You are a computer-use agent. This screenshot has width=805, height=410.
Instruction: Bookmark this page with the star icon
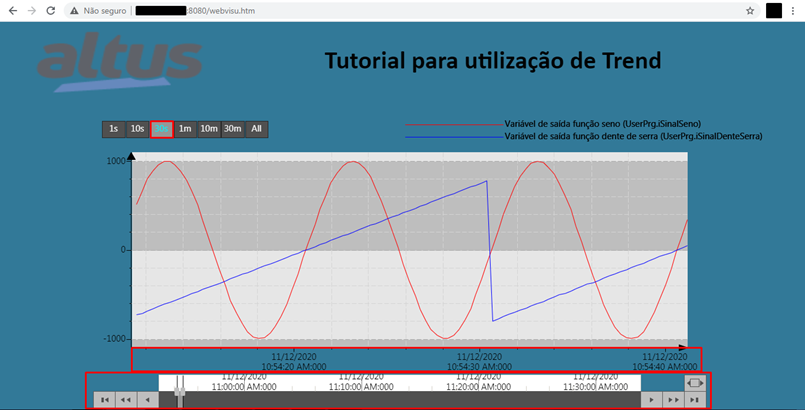click(x=750, y=10)
